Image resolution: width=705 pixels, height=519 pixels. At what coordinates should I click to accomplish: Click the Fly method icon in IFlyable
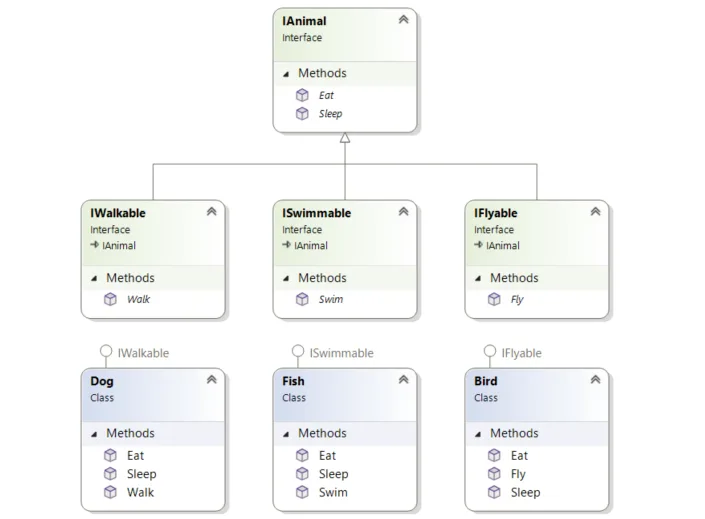(x=494, y=299)
